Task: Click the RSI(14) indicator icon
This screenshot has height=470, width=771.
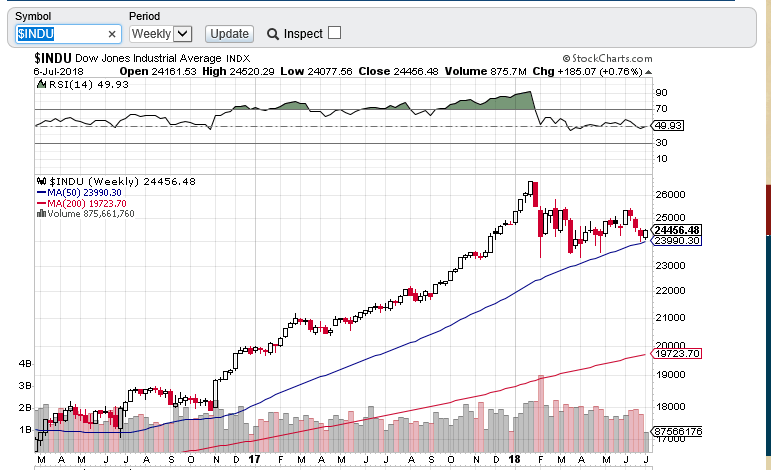Action: click(42, 84)
